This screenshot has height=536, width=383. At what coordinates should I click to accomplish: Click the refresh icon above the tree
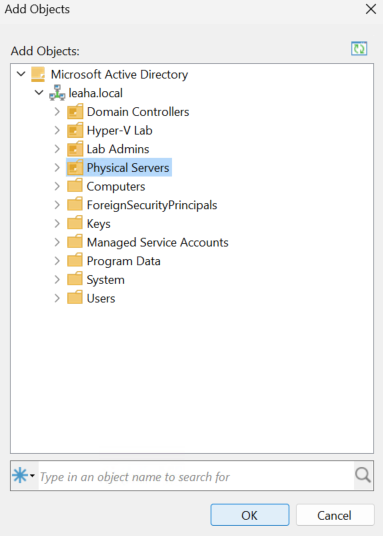pos(359,49)
